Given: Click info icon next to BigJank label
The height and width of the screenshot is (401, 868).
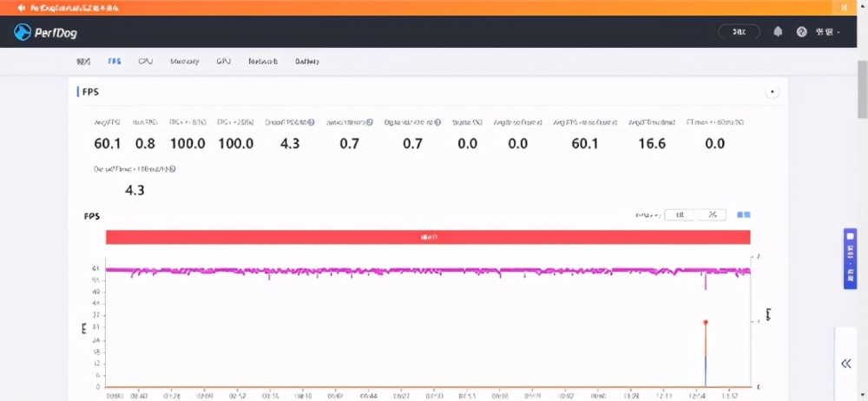Looking at the screenshot, I should pyautogui.click(x=437, y=122).
